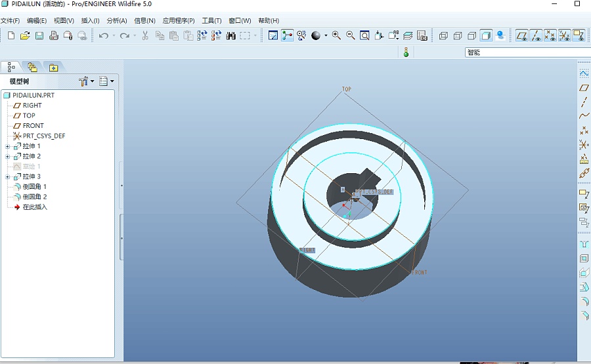The height and width of the screenshot is (364, 591).
Task: Switch to Wireframe display style
Action: (x=444, y=36)
